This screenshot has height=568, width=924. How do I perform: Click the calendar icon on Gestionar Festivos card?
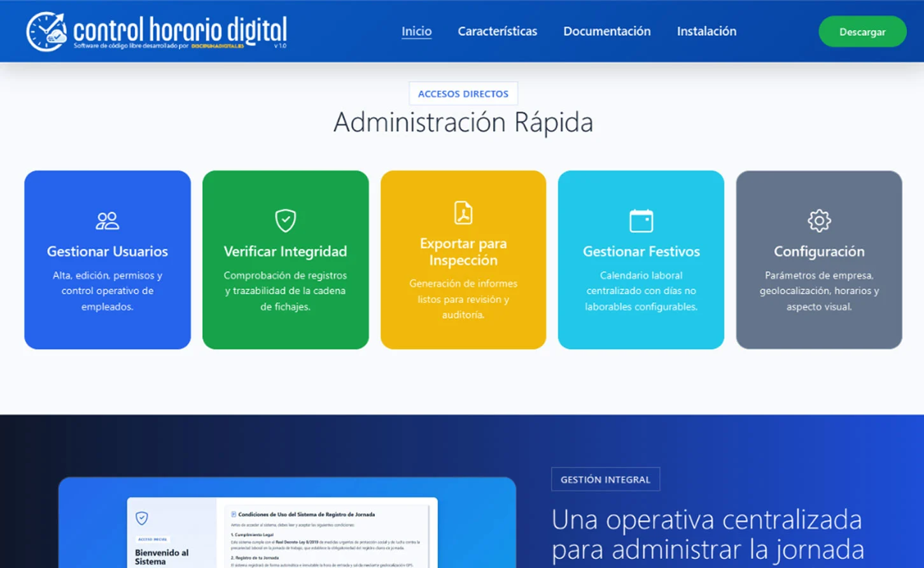(641, 221)
